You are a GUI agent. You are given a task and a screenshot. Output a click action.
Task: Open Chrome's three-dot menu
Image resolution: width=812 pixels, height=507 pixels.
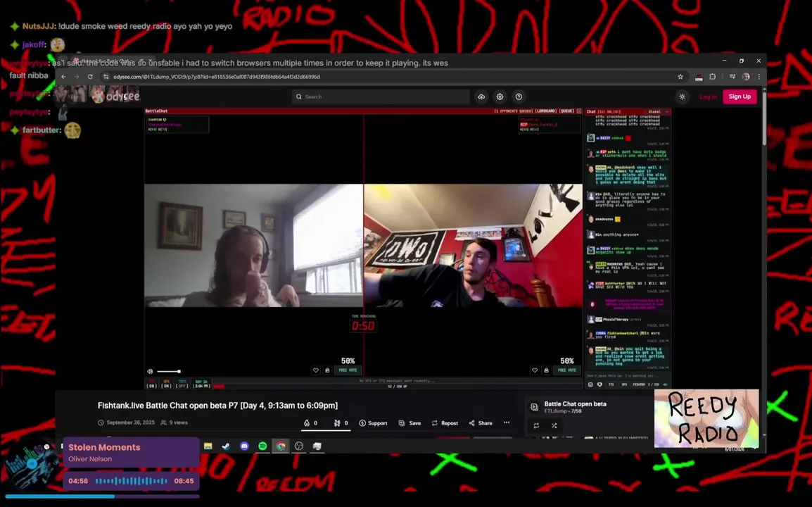point(759,77)
